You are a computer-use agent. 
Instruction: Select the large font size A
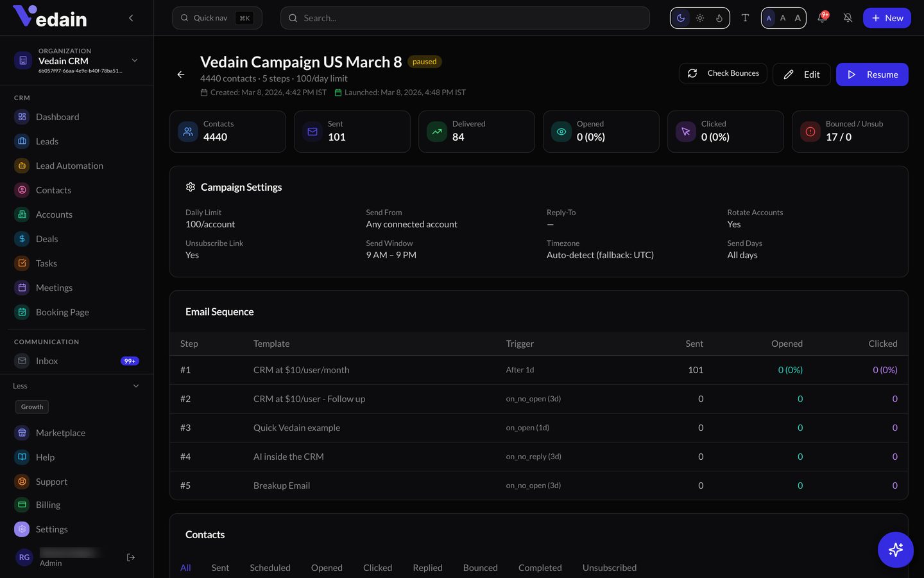pyautogui.click(x=798, y=18)
